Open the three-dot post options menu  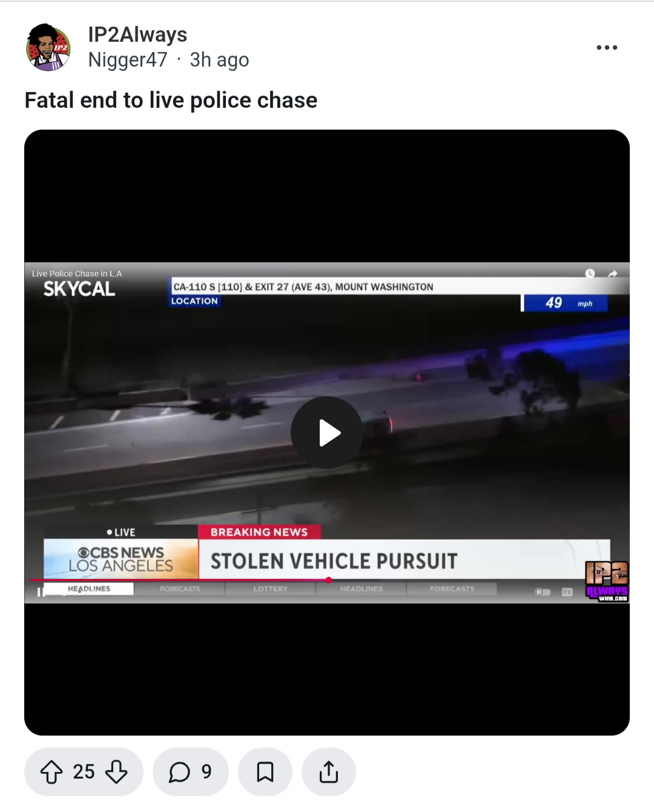pyautogui.click(x=607, y=47)
